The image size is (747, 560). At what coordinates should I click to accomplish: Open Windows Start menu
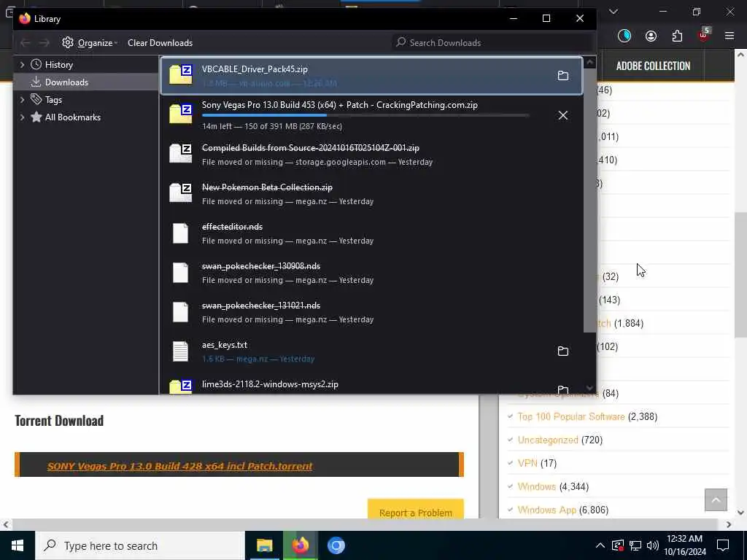point(18,545)
